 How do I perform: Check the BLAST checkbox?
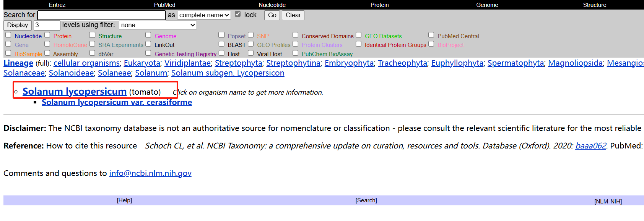click(x=221, y=44)
